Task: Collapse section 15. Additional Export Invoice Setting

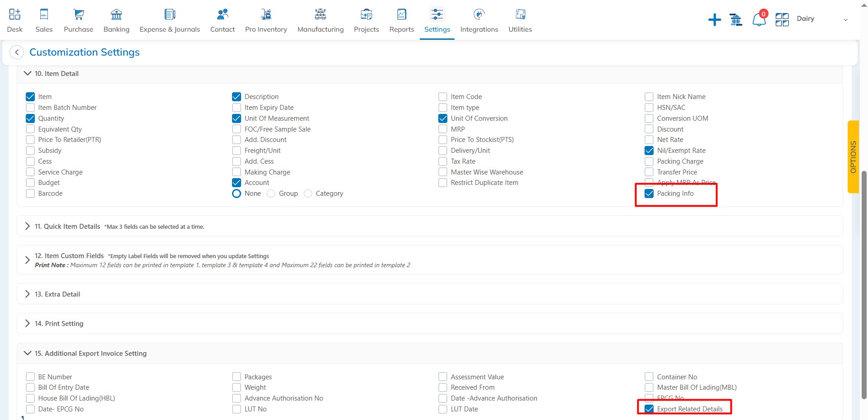Action: pyautogui.click(x=28, y=353)
